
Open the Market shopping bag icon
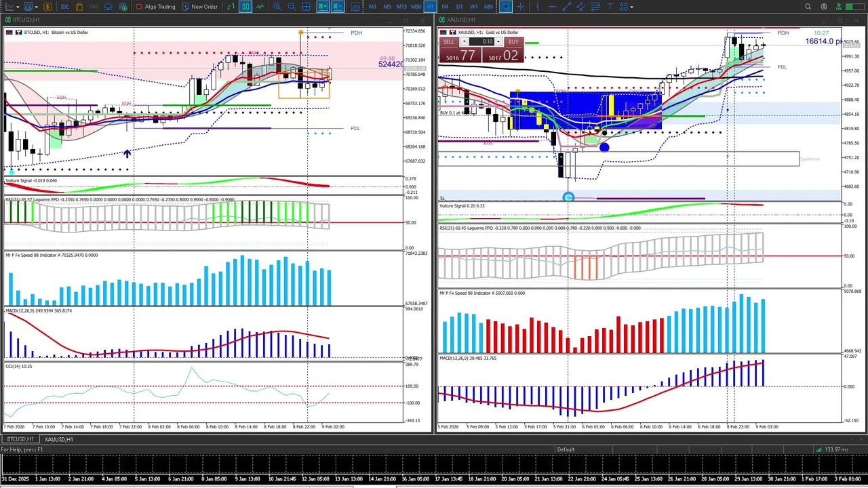coord(79,7)
